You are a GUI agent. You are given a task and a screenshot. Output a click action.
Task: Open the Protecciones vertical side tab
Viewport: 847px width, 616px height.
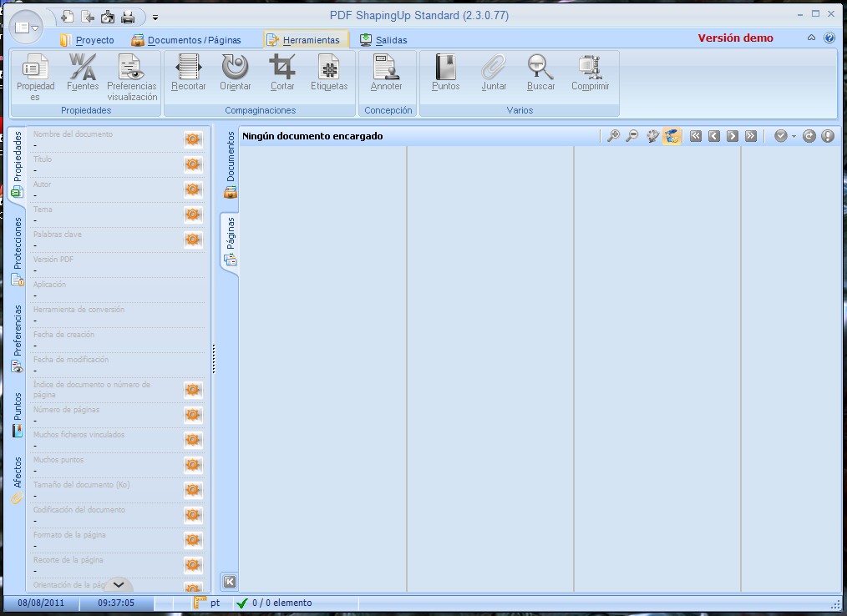tap(17, 250)
